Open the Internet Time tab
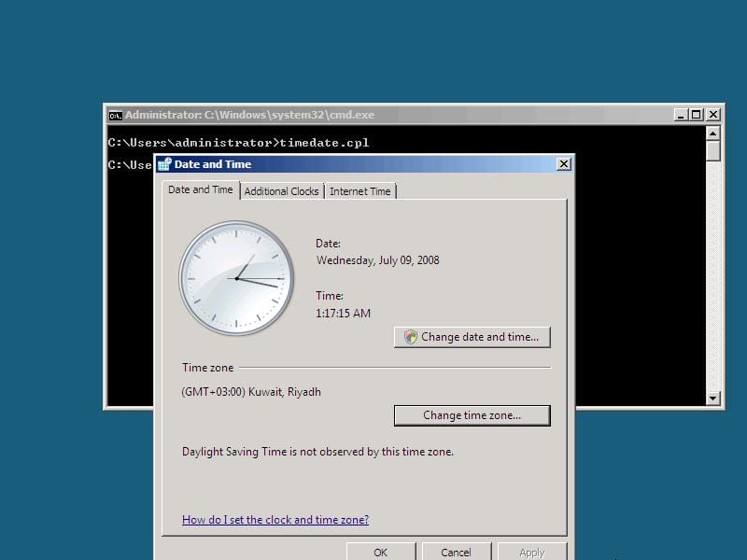Screen dimensions: 747x560 pos(360,190)
